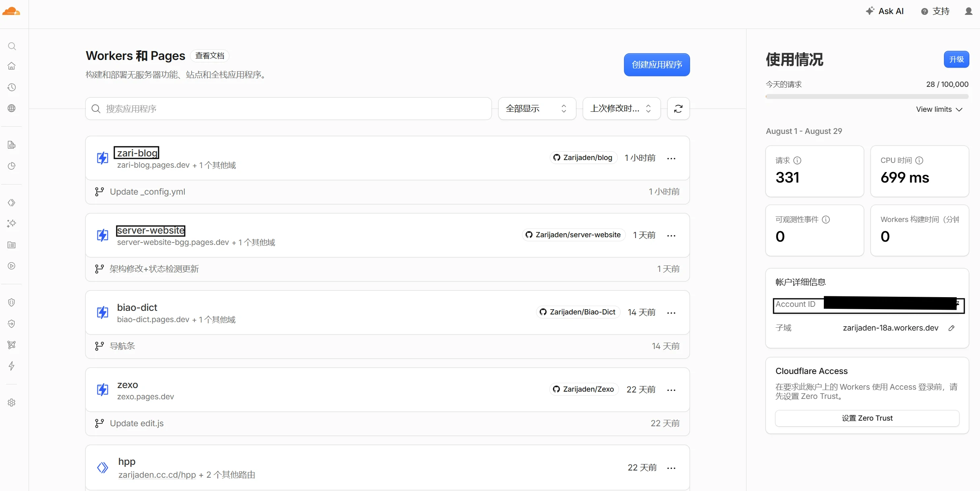Show info for 请求 metric
Screen dimensions: 980x491
797,160
